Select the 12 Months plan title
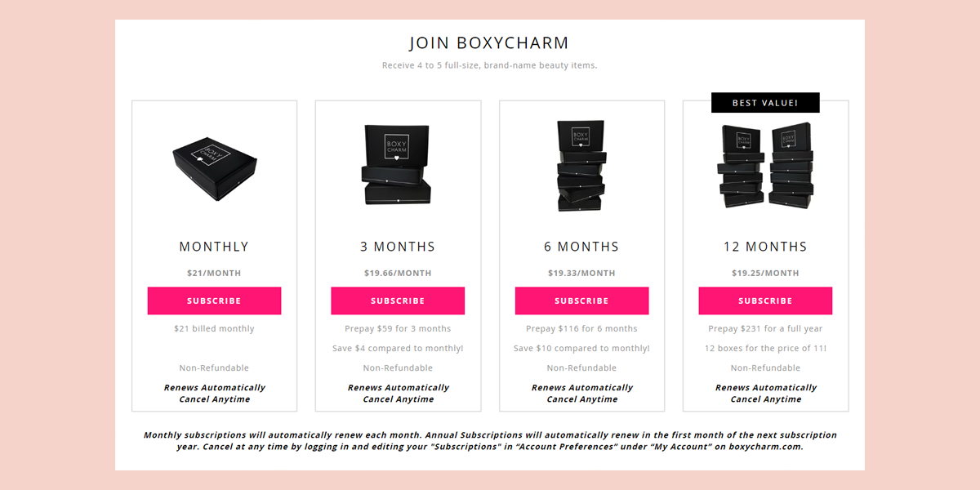The height and width of the screenshot is (490, 980). 765,247
